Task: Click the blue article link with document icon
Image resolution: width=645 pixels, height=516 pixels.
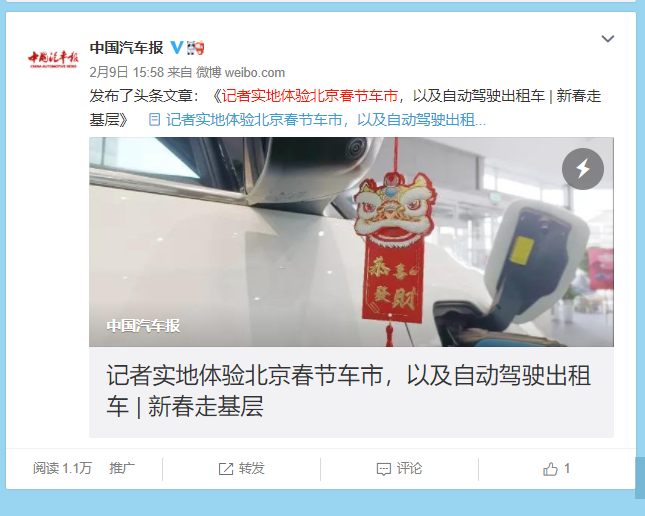Action: (326, 120)
